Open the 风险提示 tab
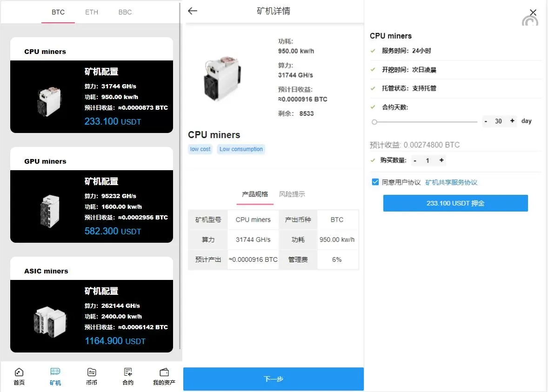This screenshot has width=548, height=392. click(292, 194)
